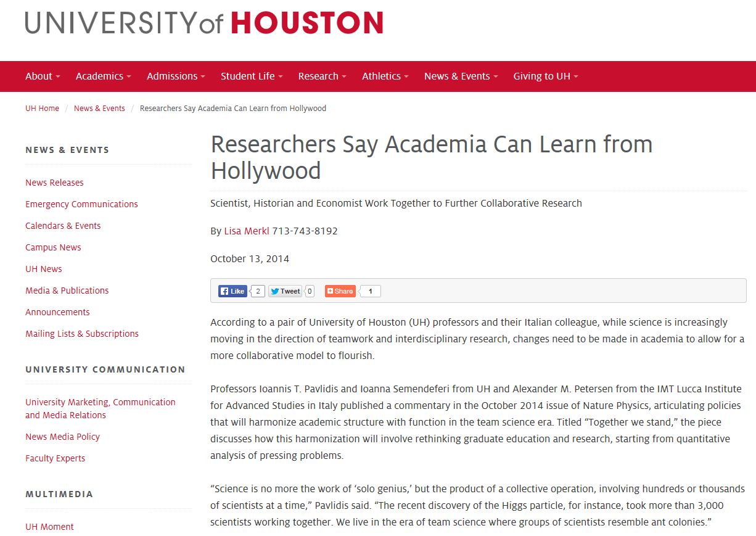Image resolution: width=756 pixels, height=536 pixels.
Task: Click the Facebook like count bubble
Action: (x=258, y=291)
